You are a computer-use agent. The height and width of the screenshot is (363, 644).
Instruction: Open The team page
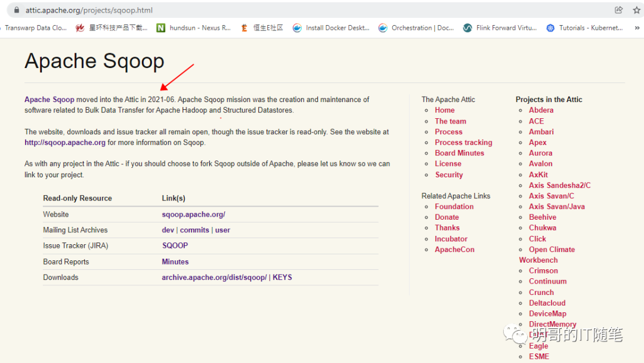pyautogui.click(x=451, y=121)
